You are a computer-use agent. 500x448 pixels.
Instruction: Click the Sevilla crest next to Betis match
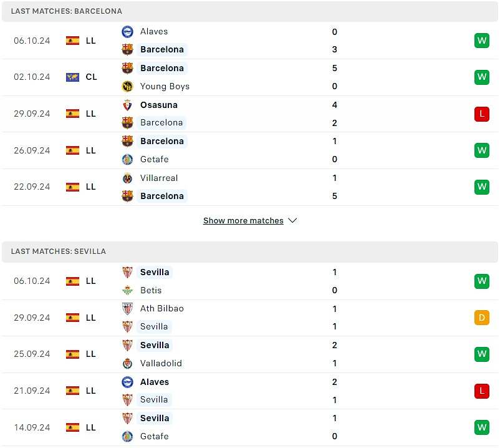point(128,272)
